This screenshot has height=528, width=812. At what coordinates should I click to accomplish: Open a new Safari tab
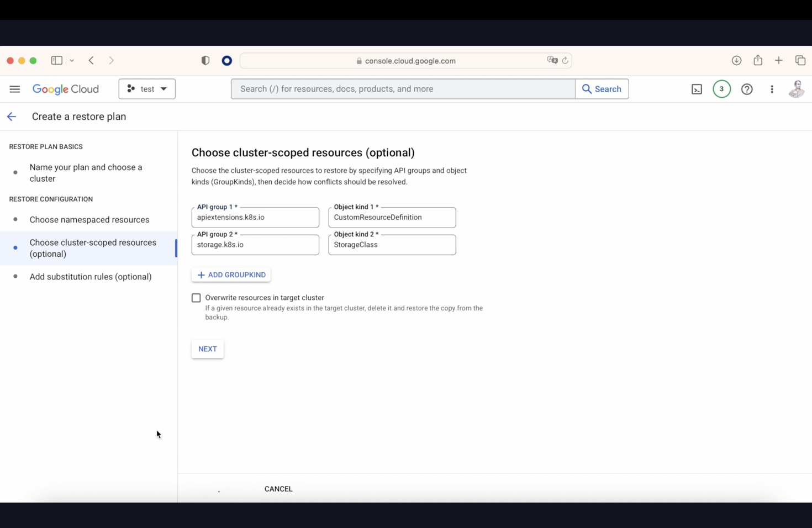click(x=779, y=61)
